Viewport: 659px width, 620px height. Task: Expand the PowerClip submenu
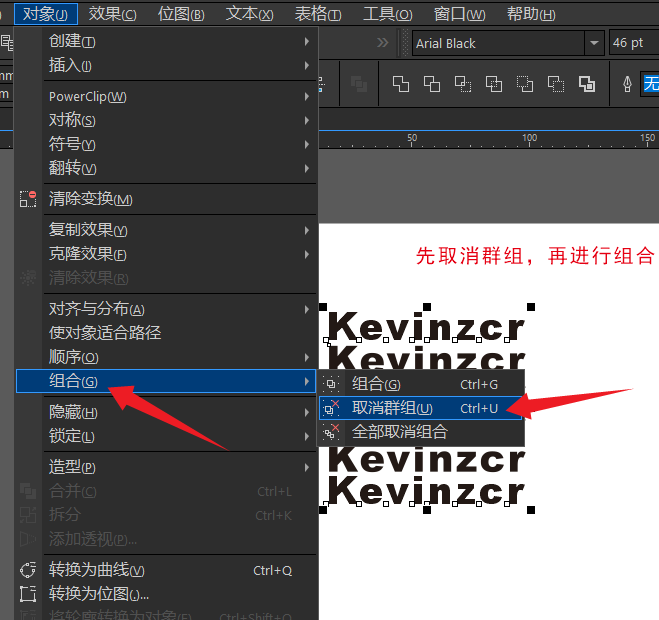(307, 97)
